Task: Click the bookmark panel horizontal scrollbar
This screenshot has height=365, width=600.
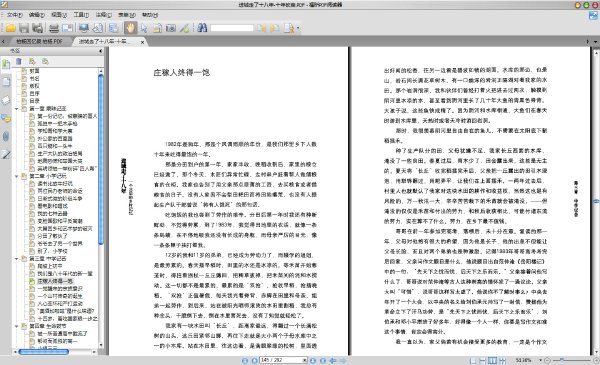Action: tap(44, 352)
